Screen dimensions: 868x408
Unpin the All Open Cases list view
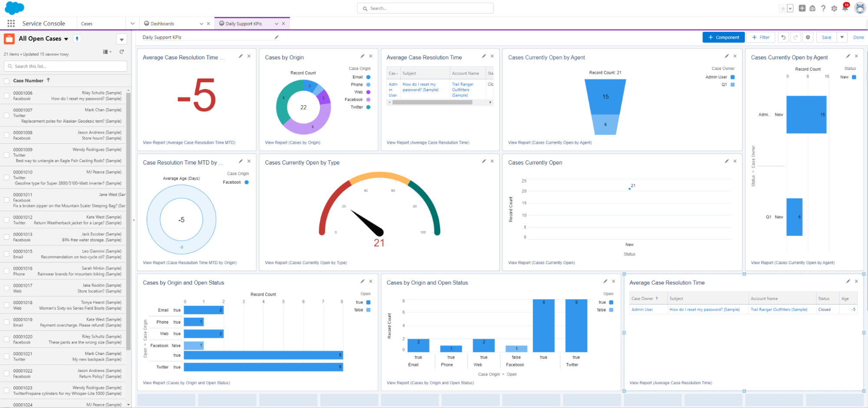click(x=76, y=39)
